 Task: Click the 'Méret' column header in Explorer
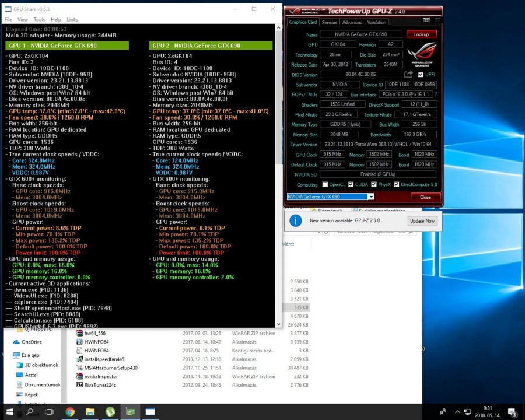(x=288, y=244)
